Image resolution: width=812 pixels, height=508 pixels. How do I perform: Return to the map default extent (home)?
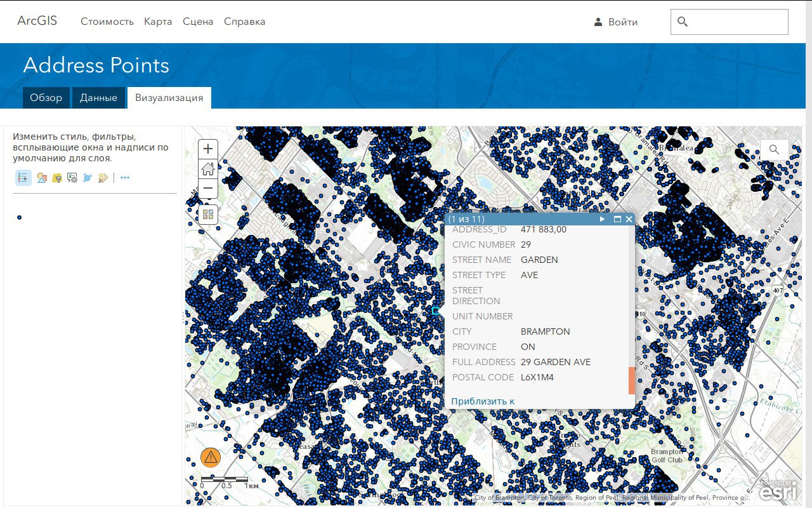click(x=208, y=169)
